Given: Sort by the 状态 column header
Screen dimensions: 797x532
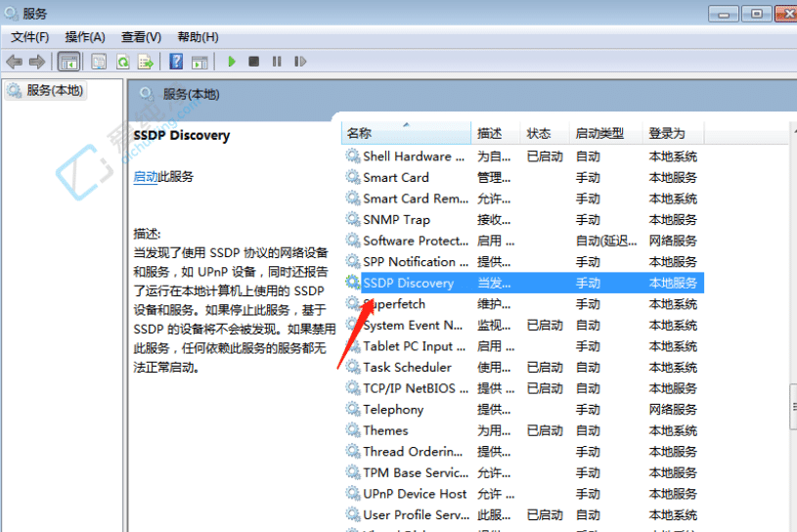Looking at the screenshot, I should pyautogui.click(x=545, y=133).
